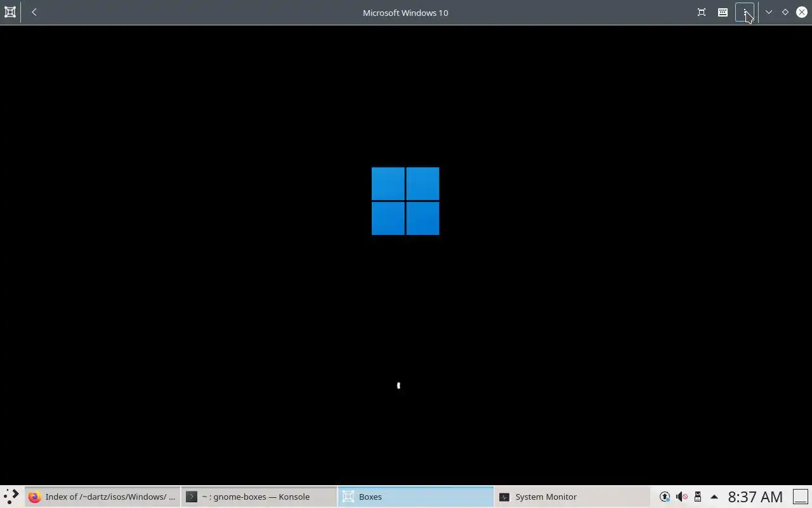Open the three-dot box actions menu
Image resolution: width=812 pixels, height=508 pixels.
pos(745,12)
